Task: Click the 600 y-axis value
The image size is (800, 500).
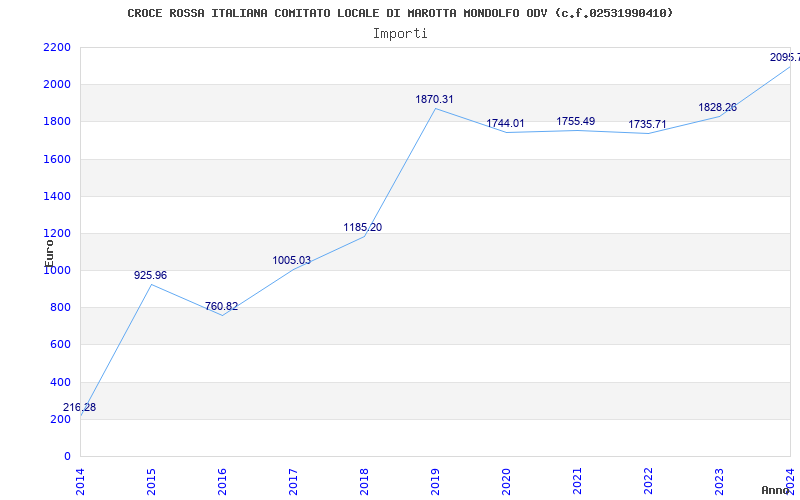Action: (x=61, y=345)
